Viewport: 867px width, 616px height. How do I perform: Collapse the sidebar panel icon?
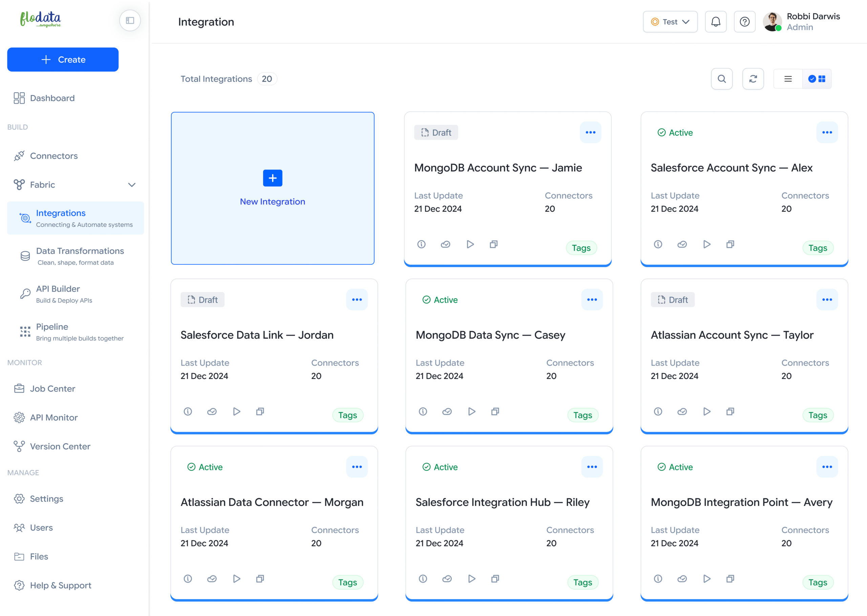tap(130, 21)
